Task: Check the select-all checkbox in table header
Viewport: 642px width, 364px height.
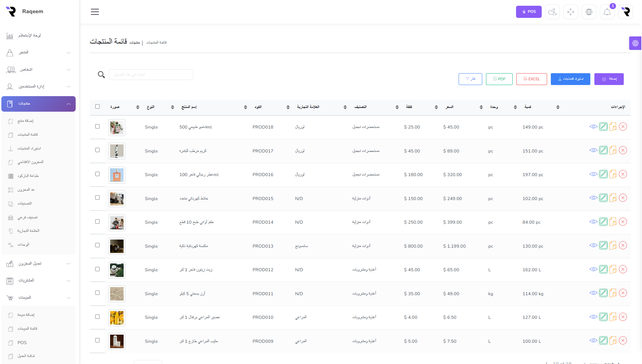Action: (x=98, y=107)
